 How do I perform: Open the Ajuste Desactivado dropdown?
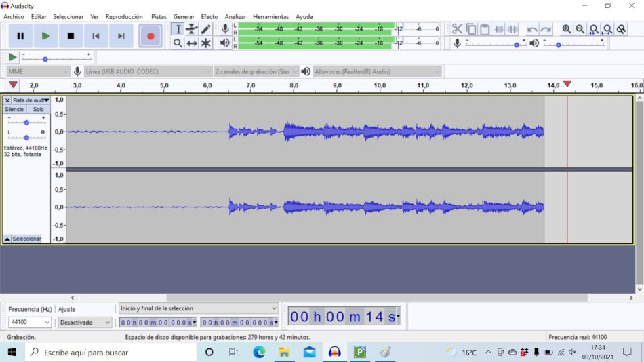point(85,322)
